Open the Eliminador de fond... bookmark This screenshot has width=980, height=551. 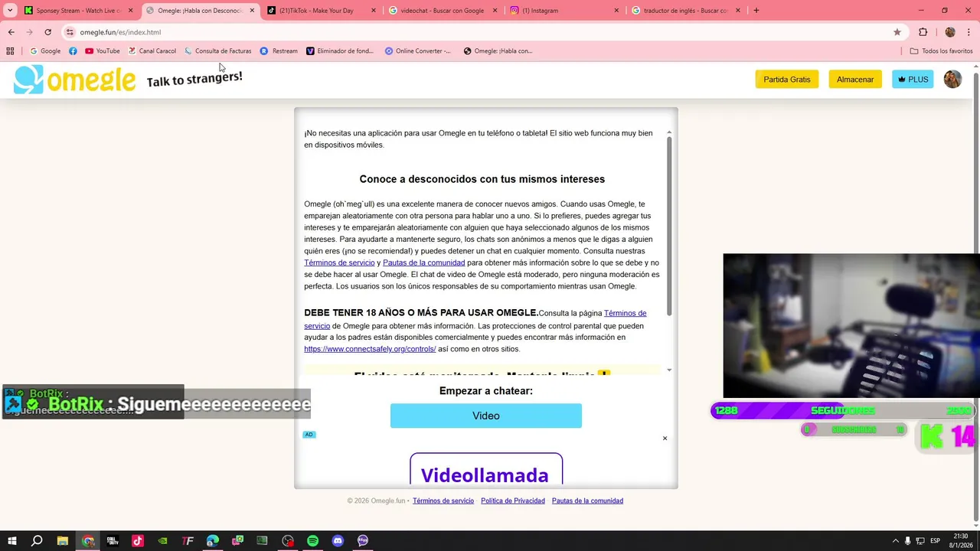coord(340,51)
